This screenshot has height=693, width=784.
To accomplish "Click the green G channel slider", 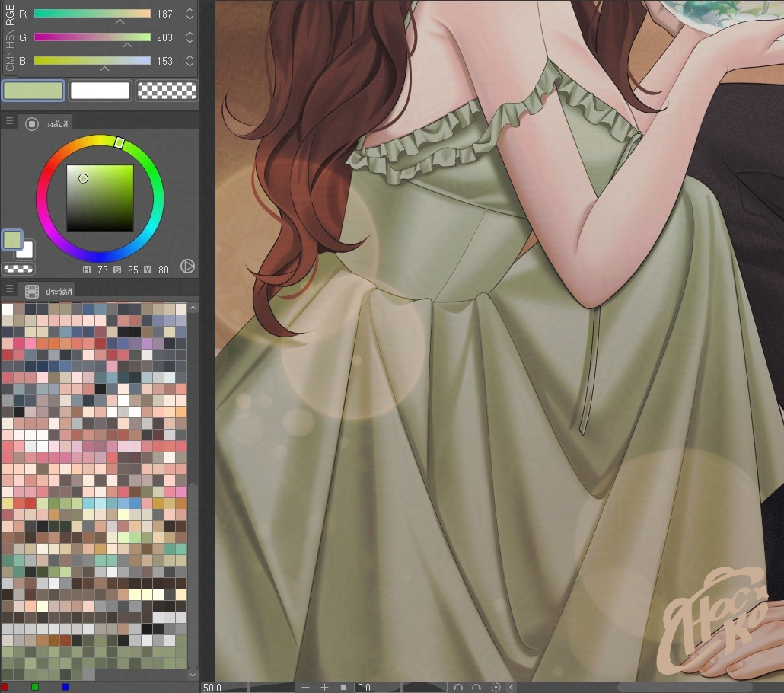I will pos(92,37).
